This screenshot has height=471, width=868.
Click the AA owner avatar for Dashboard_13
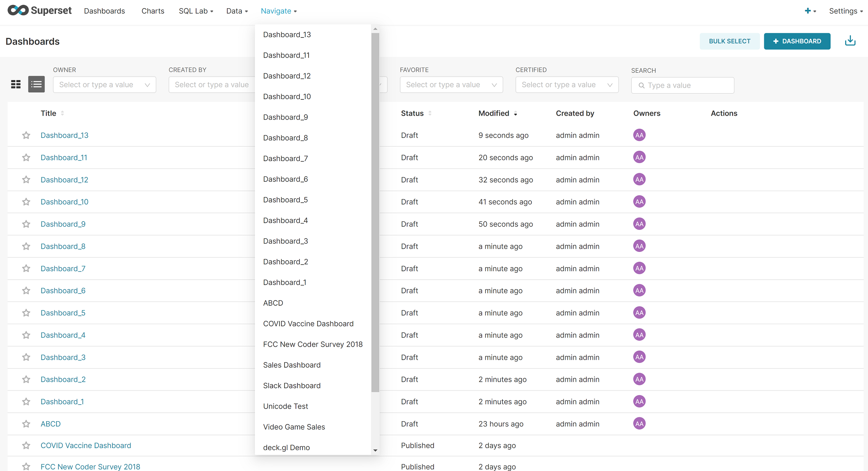point(639,135)
